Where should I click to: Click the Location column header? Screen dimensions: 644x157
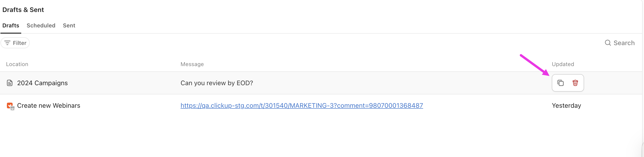coord(17,64)
